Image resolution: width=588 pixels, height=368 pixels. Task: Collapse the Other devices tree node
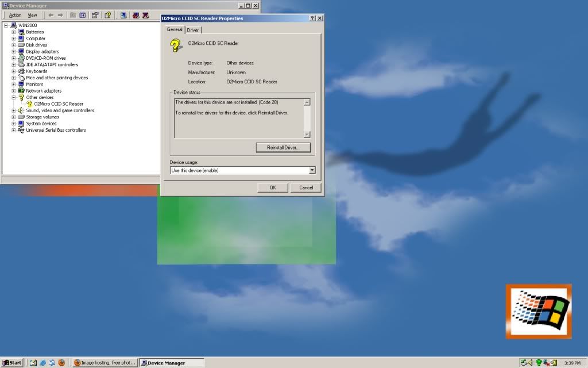tap(13, 98)
